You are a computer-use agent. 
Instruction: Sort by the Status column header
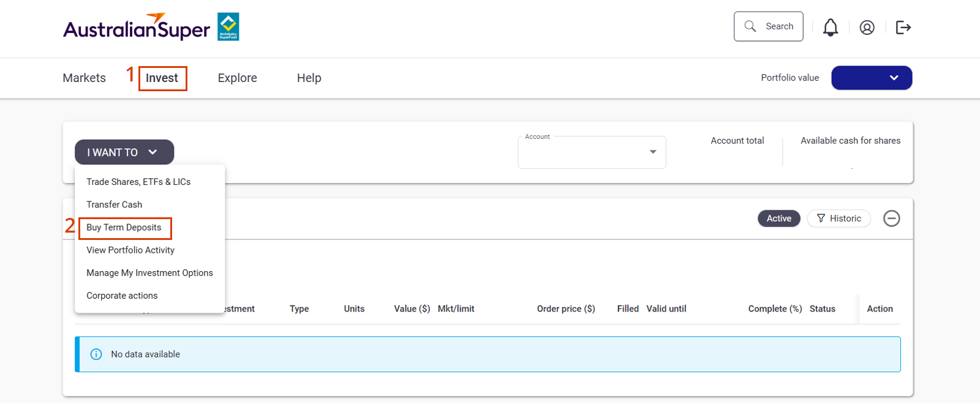pyautogui.click(x=822, y=309)
